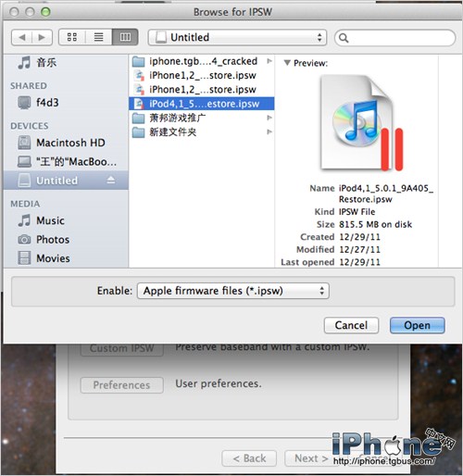
Task: Click the Photos camera icon
Action: pos(24,240)
